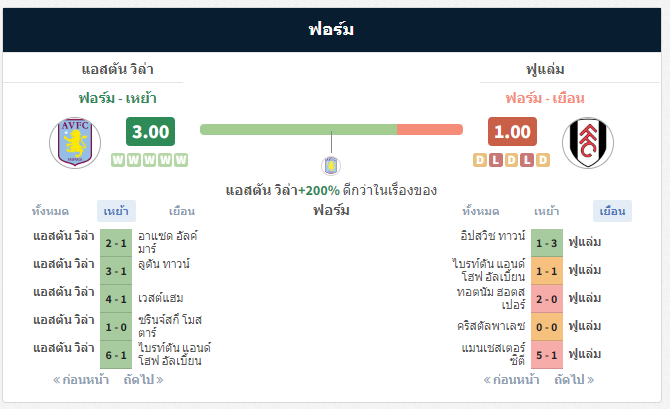Image resolution: width=670 pixels, height=409 pixels.
Task: Open Manchester City 5-1 Fulham score
Action: tap(547, 355)
